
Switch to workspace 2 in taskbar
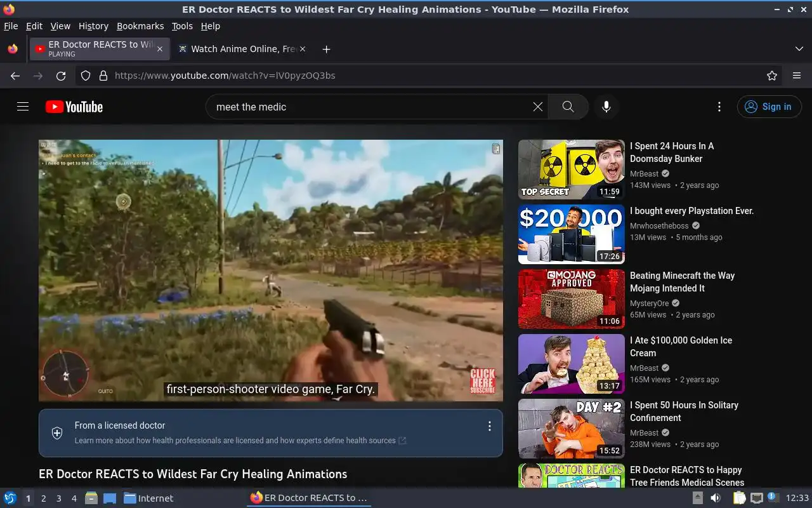click(x=43, y=498)
